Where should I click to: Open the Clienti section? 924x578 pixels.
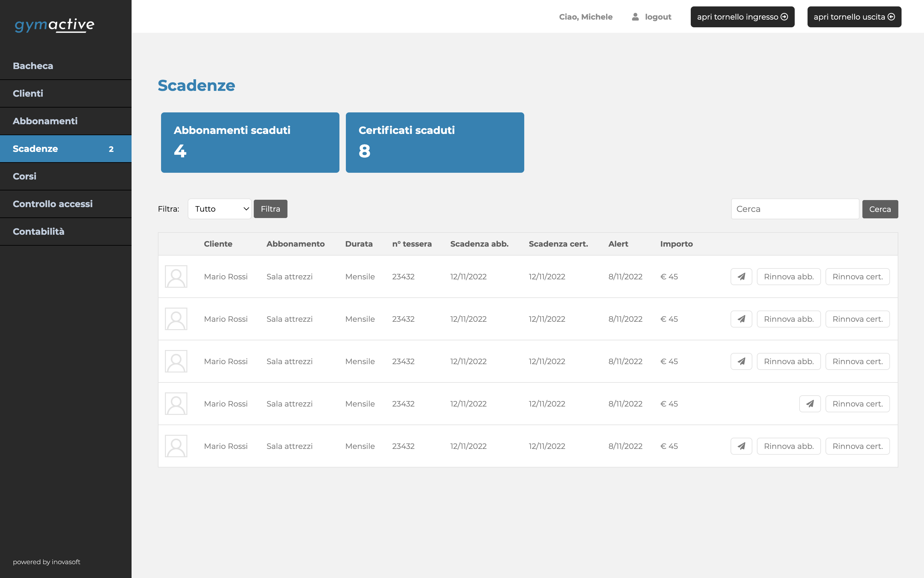[66, 94]
